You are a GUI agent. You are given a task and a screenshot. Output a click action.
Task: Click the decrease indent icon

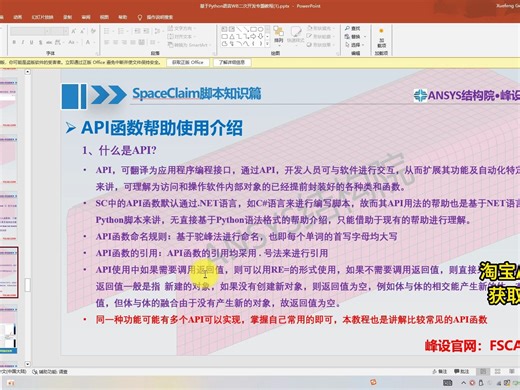pos(137,31)
